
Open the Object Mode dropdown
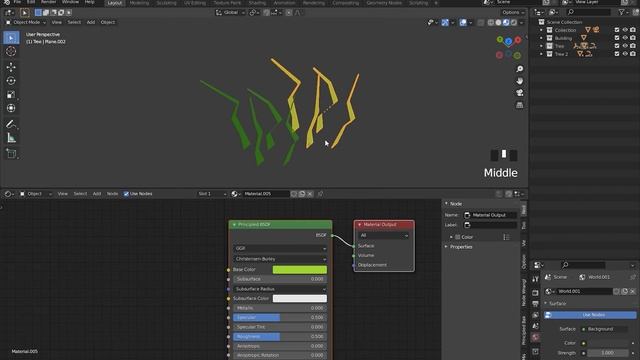click(x=26, y=22)
